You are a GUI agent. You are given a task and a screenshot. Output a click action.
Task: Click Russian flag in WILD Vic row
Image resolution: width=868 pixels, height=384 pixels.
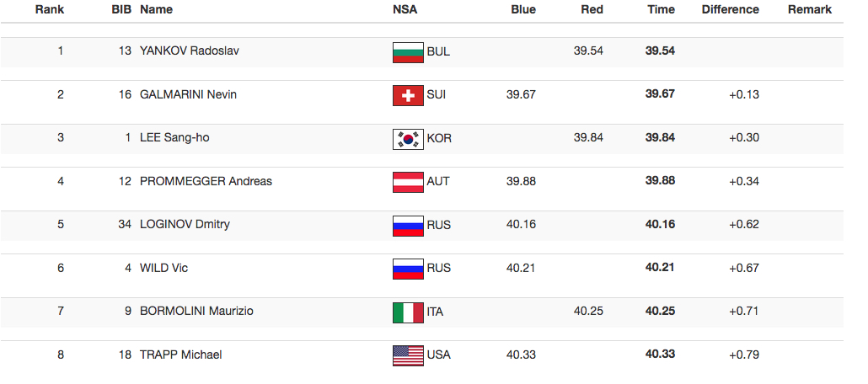(408, 269)
